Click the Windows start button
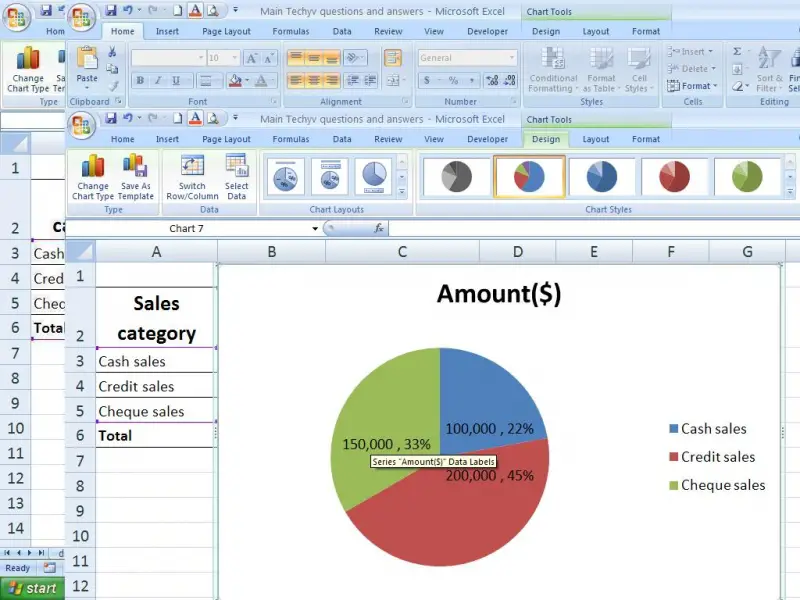Image resolution: width=800 pixels, height=600 pixels. coord(33,588)
